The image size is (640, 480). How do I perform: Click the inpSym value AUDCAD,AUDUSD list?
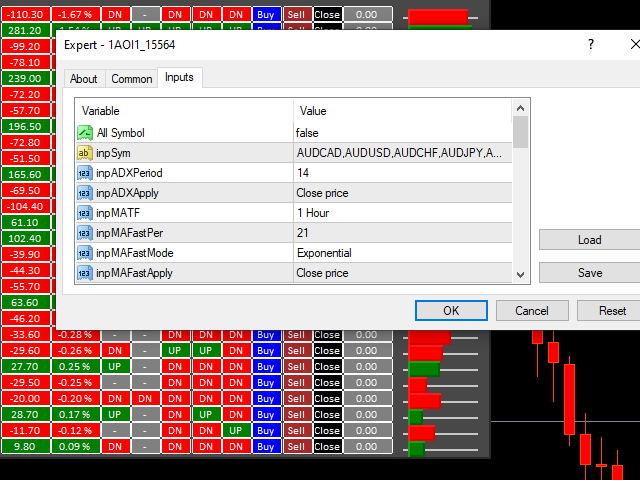(x=399, y=153)
